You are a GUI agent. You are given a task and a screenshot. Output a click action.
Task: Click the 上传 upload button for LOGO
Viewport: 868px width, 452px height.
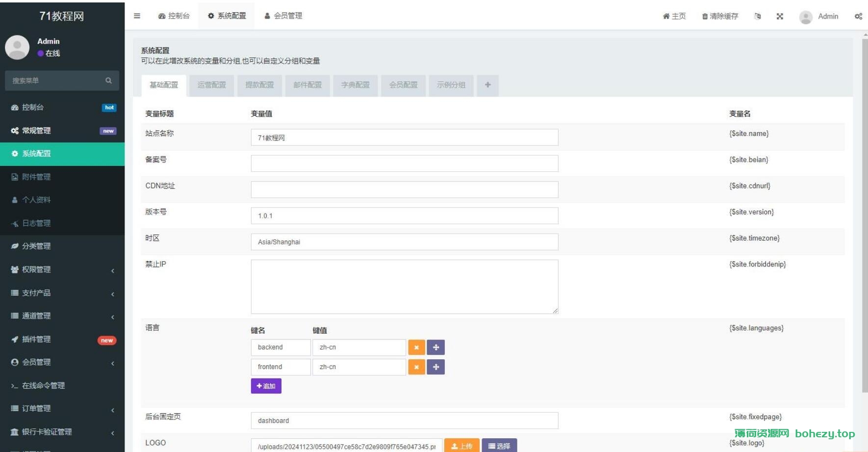pos(462,446)
